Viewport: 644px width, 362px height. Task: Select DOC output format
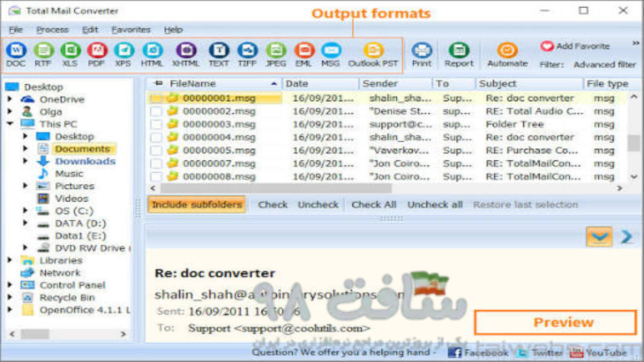tap(16, 55)
